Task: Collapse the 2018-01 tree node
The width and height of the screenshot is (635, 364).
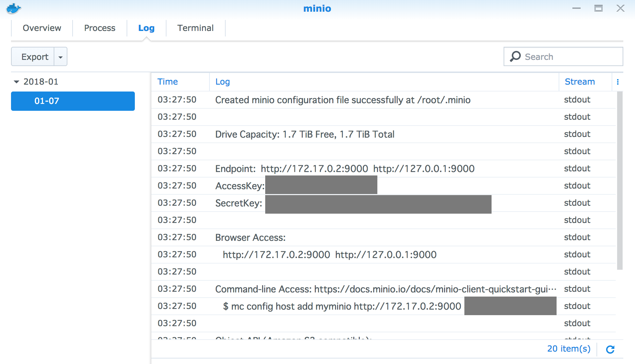Action: [16, 82]
